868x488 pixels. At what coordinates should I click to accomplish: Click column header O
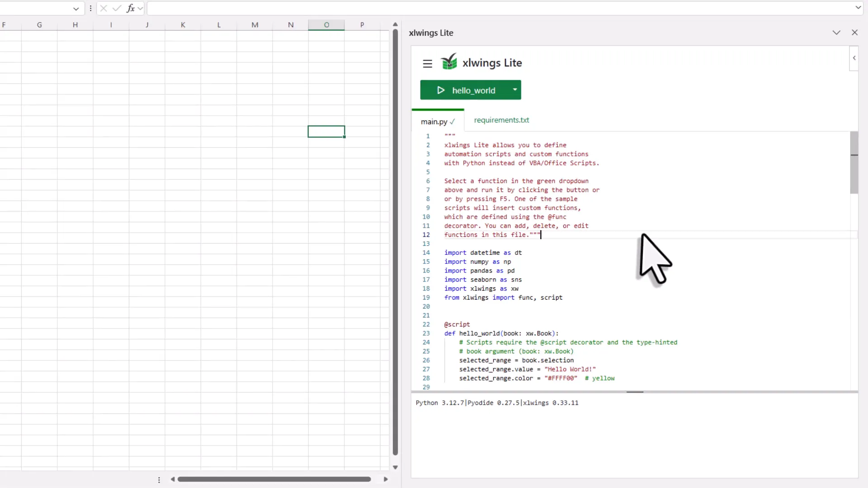326,25
